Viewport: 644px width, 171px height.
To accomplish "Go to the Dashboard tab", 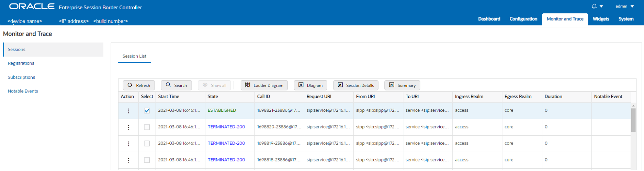I will [x=489, y=19].
